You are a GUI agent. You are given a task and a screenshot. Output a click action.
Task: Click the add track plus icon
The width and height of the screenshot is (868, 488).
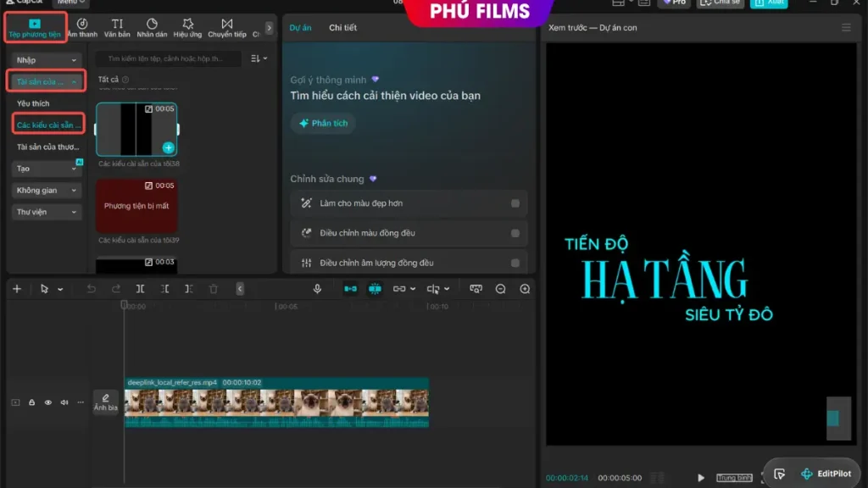point(17,289)
